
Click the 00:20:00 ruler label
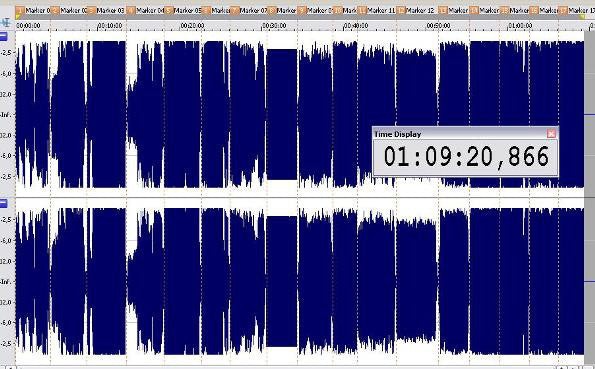(192, 26)
